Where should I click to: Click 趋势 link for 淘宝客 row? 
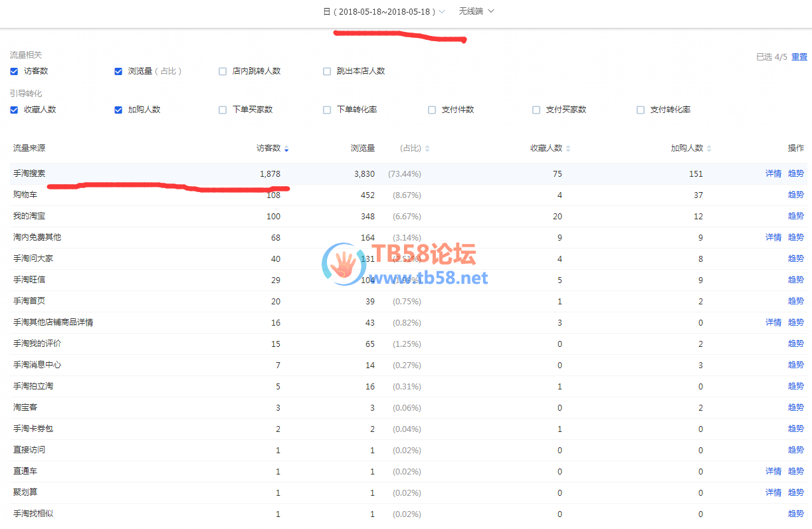[795, 407]
